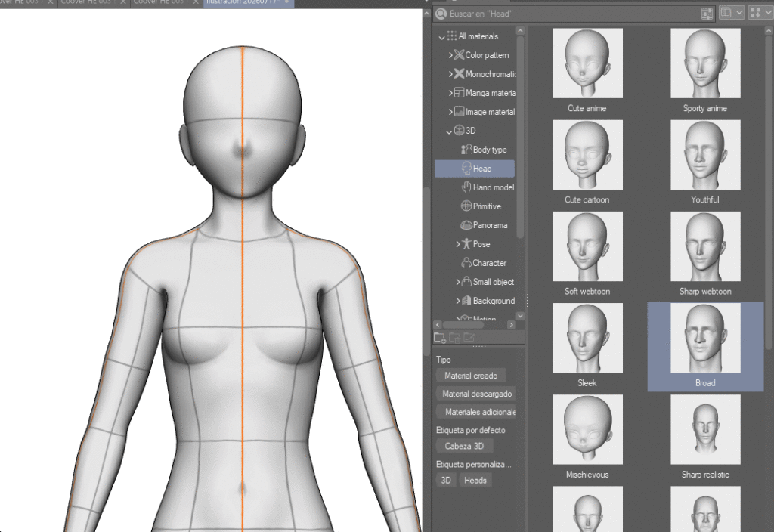Screen dimensions: 774x532
Task: Toggle the Heads custom tag
Action: (475, 480)
